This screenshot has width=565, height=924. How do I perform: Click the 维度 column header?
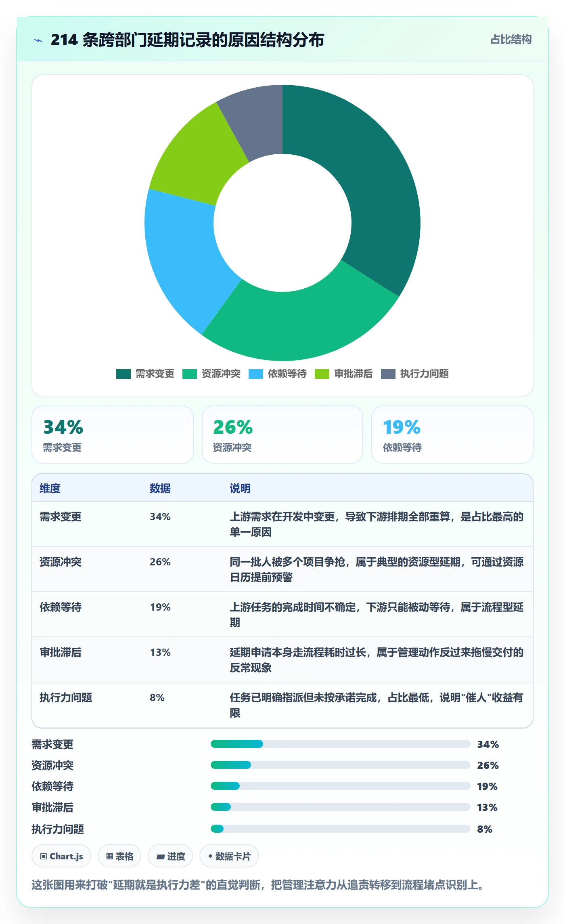(x=50, y=488)
